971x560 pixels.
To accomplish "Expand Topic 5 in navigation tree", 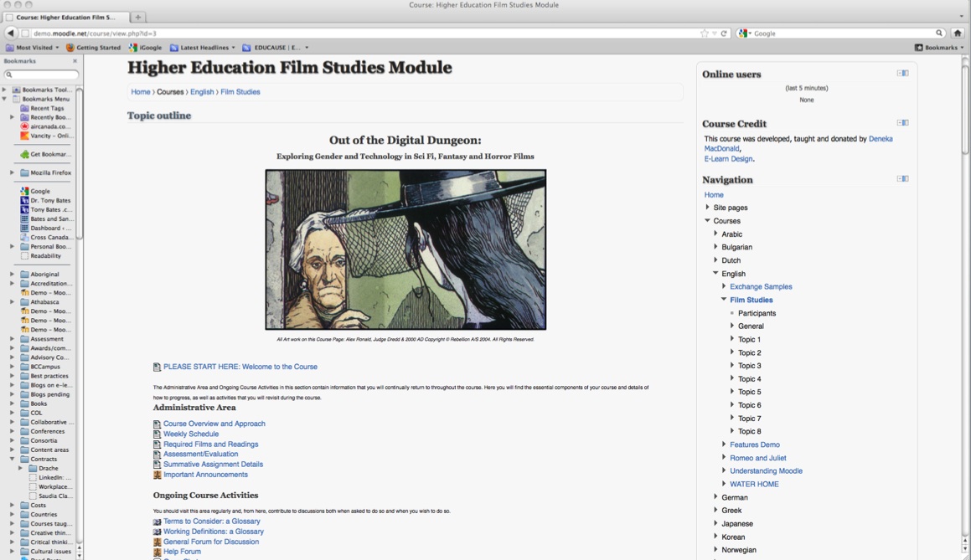I will pyautogui.click(x=732, y=392).
